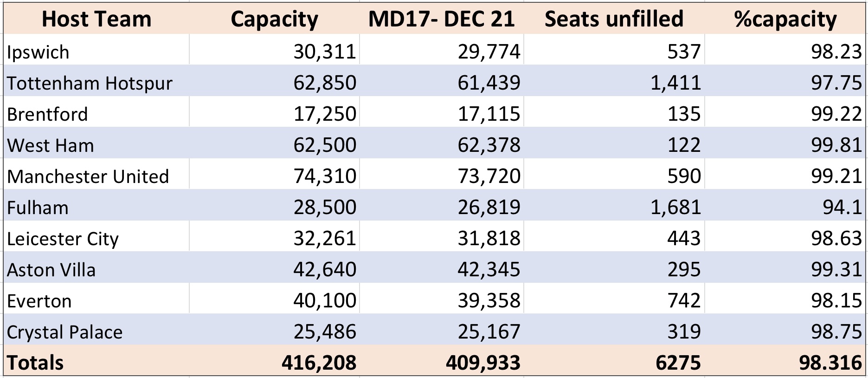The width and height of the screenshot is (868, 378).
Task: Click the Capacity column header
Action: tap(274, 19)
